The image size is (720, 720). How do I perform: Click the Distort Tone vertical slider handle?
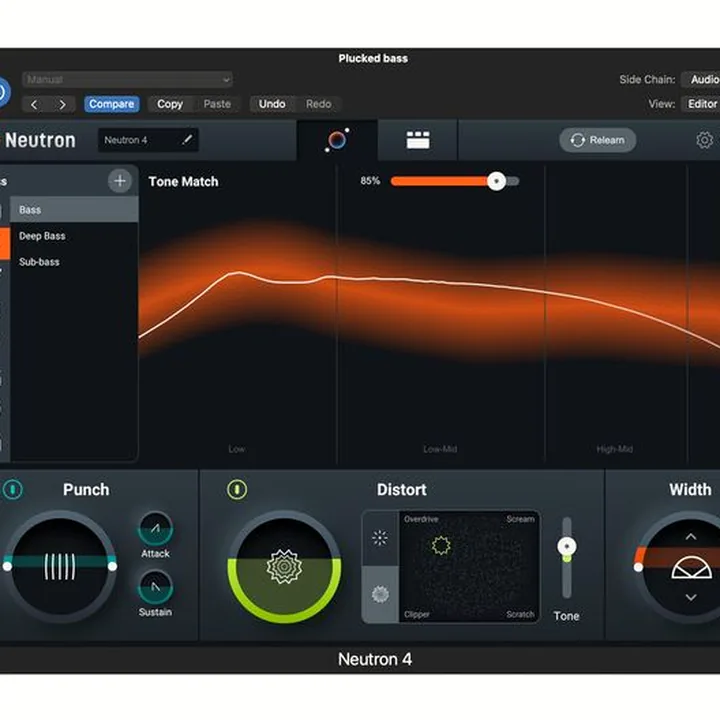tap(567, 546)
